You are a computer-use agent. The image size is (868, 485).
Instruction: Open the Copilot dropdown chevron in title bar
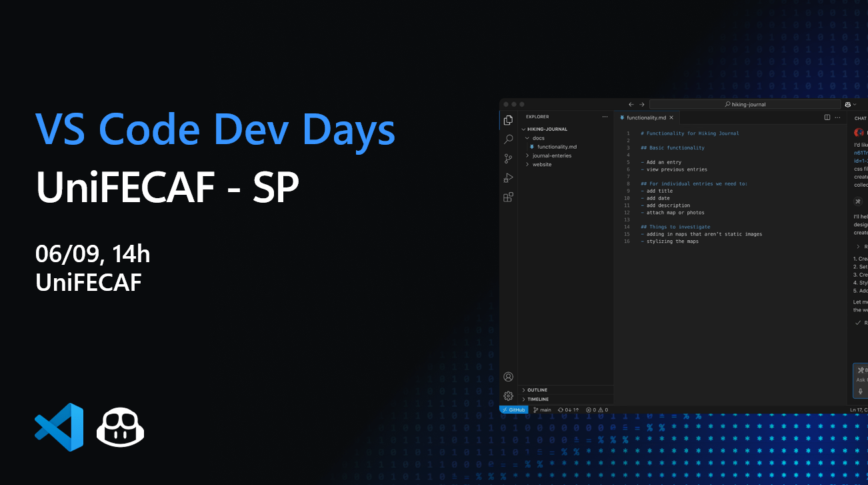tap(855, 105)
